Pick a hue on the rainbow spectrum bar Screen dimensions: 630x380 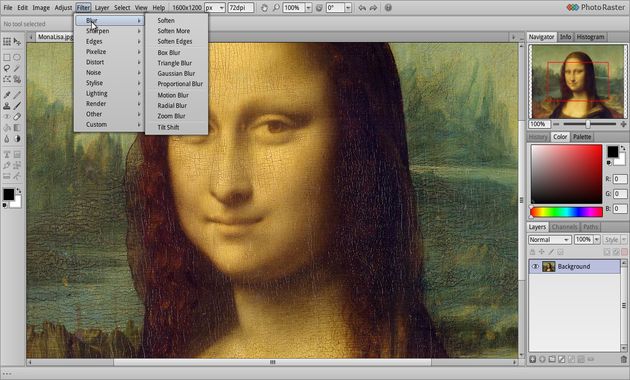tap(567, 212)
